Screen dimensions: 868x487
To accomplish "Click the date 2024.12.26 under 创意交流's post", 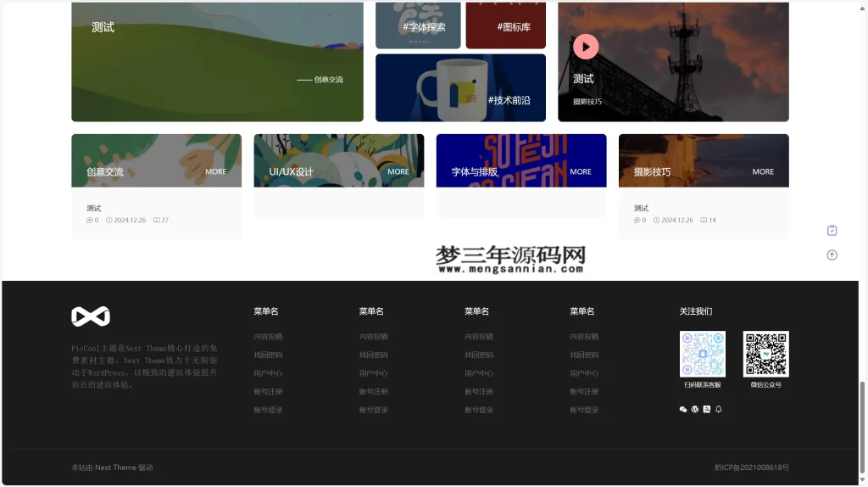I will pyautogui.click(x=130, y=221).
